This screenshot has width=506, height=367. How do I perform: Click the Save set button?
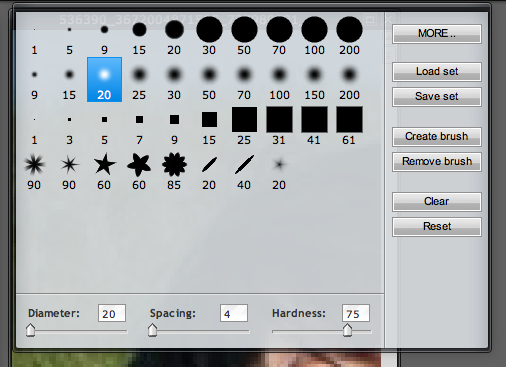click(437, 97)
